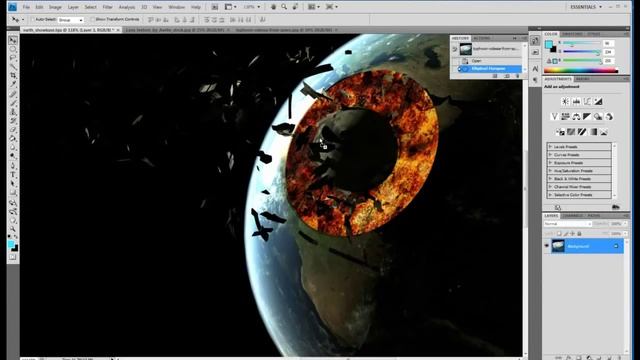Click Create new snapshot icon in History
The height and width of the screenshot is (360, 640).
507,76
